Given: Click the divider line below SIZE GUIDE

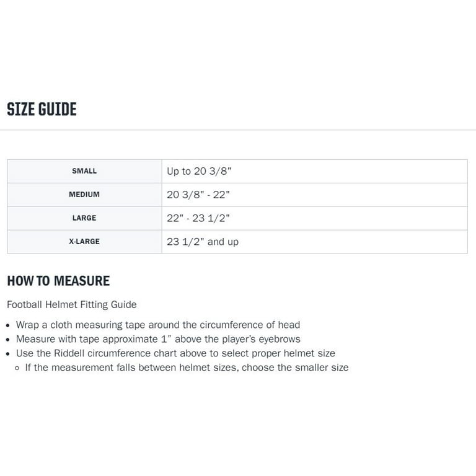Looking at the screenshot, I should click(238, 130).
